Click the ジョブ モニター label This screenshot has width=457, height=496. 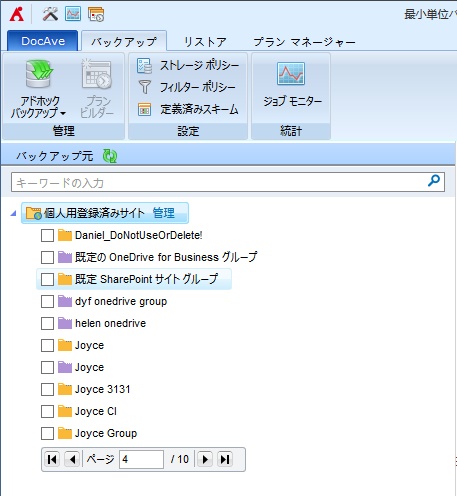click(x=293, y=101)
